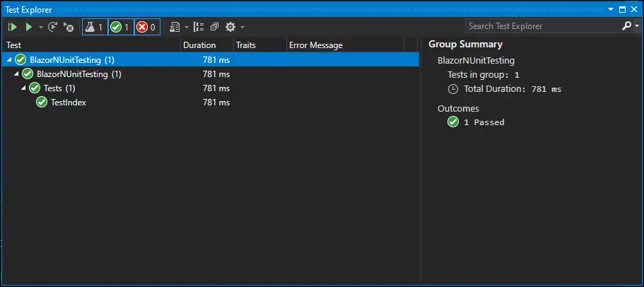The width and height of the screenshot is (644, 287).
Task: Click Run Failed Tests icon
Action: click(x=68, y=27)
